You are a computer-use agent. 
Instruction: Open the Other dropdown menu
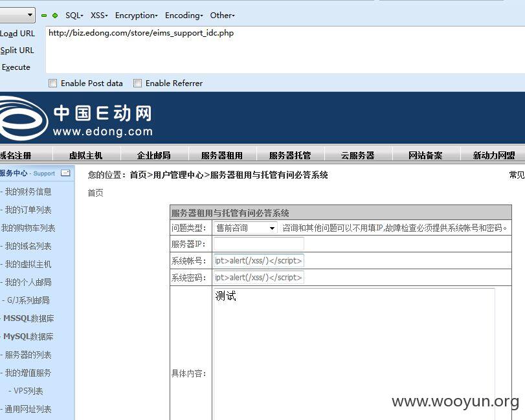[x=222, y=16]
